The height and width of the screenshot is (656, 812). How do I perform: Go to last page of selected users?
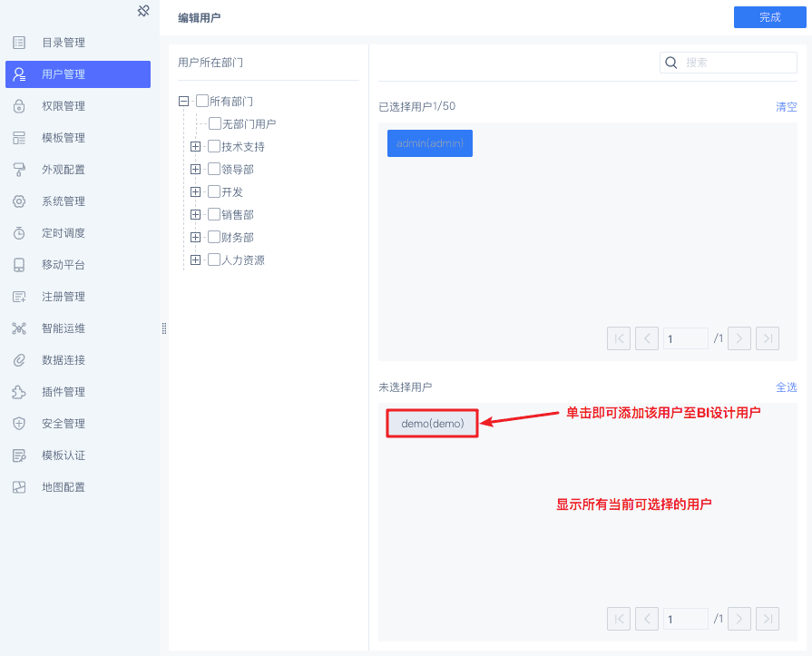pos(768,338)
